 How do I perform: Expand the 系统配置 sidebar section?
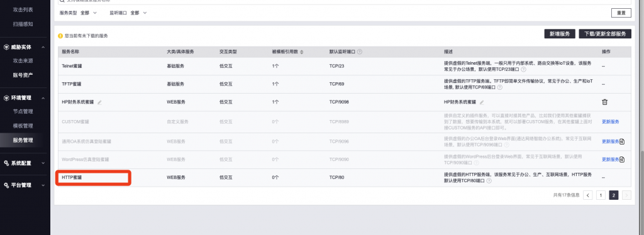pos(43,163)
